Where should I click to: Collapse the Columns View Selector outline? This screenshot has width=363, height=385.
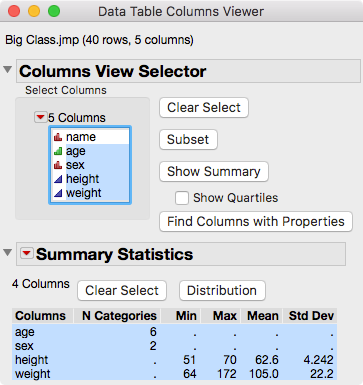tap(8, 70)
